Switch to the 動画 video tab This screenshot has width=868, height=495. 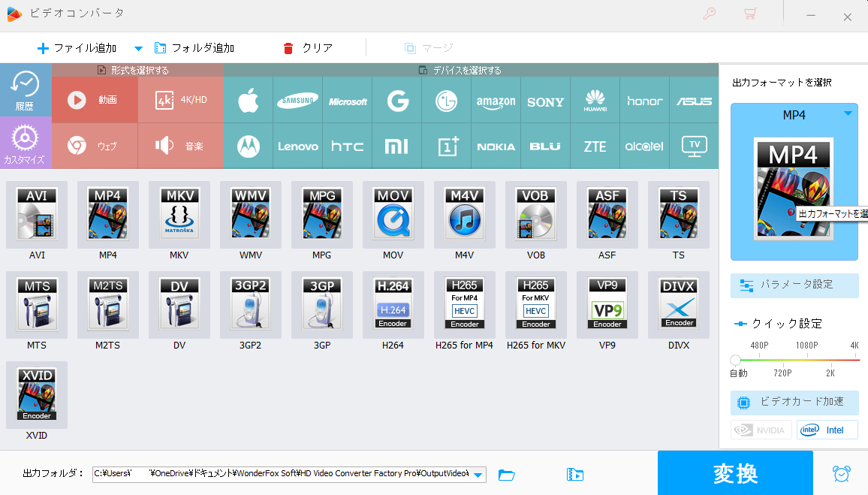click(x=95, y=100)
